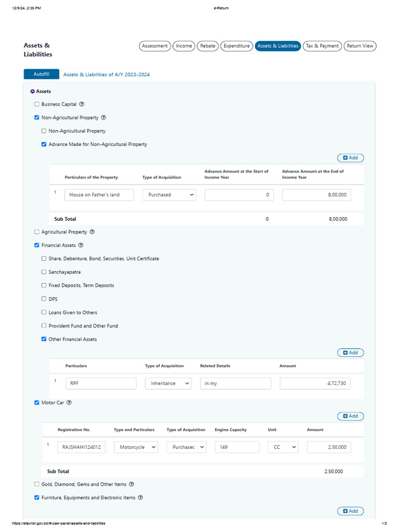Edit registration number RAJSHAHI124012 field
The height and width of the screenshot is (532, 399).
click(x=82, y=447)
